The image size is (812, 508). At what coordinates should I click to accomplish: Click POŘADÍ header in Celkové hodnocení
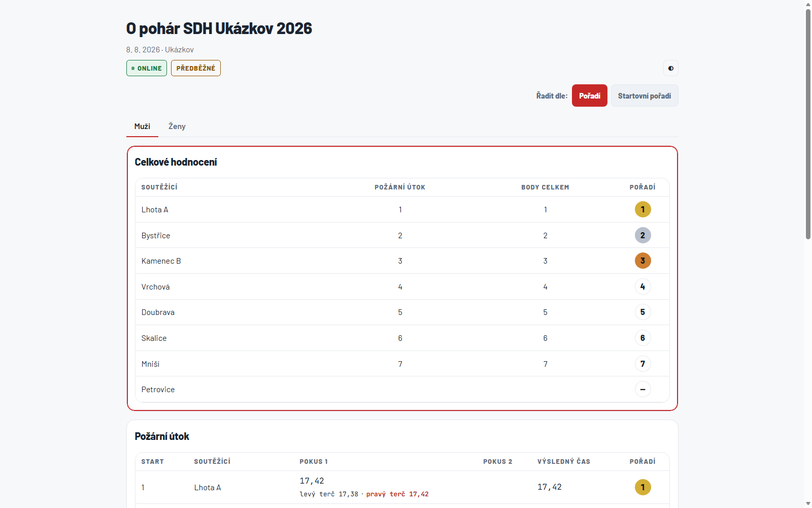point(642,187)
